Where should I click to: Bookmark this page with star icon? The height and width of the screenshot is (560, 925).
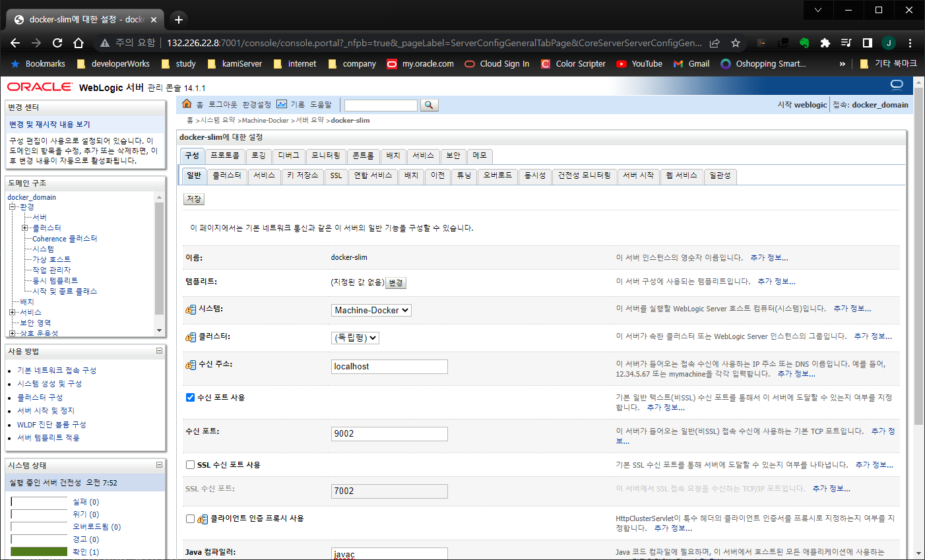click(736, 43)
